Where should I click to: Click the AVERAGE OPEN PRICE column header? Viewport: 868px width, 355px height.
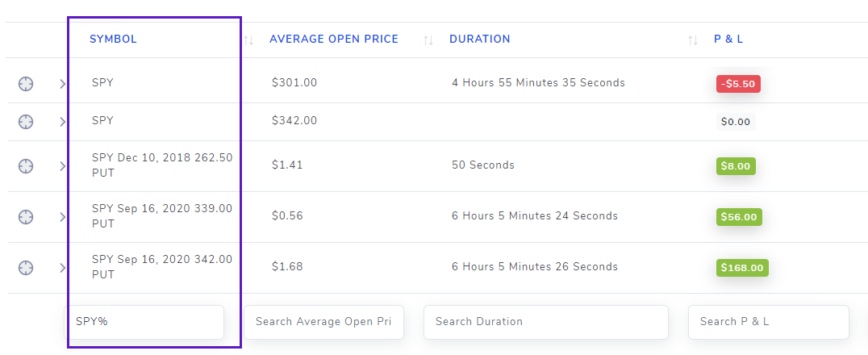(x=334, y=40)
